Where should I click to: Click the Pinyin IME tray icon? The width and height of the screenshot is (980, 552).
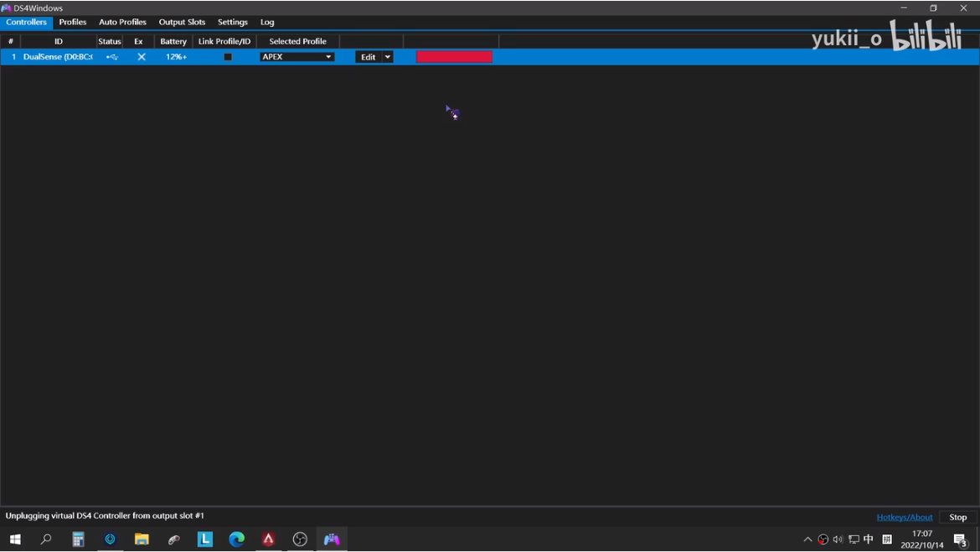click(x=887, y=539)
